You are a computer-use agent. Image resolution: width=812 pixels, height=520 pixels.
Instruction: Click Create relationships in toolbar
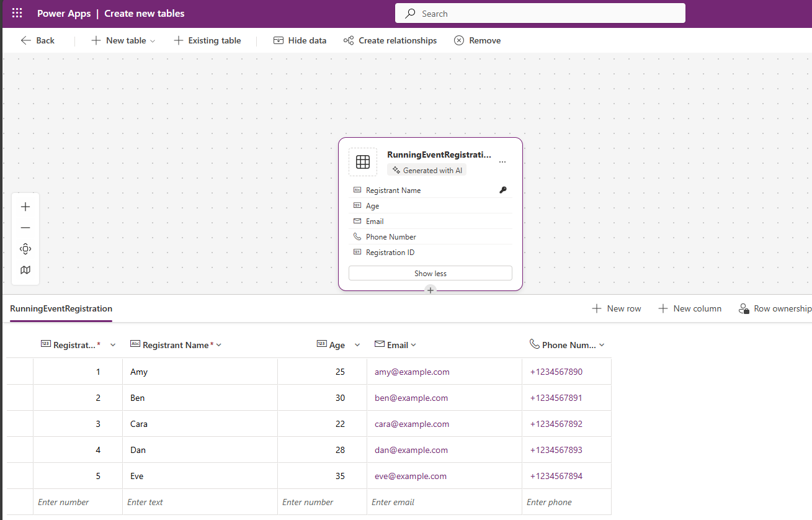tap(390, 40)
